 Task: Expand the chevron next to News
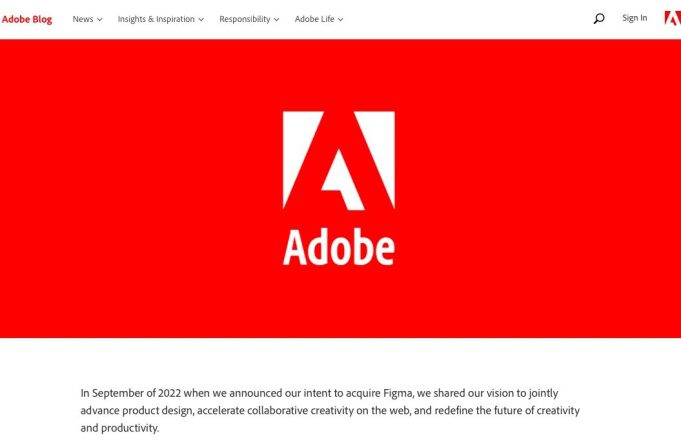click(99, 20)
